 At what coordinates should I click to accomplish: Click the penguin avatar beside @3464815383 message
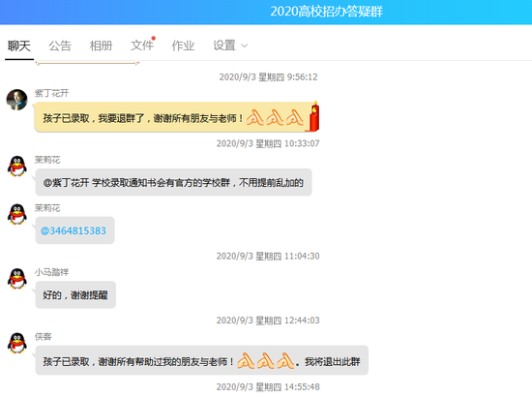pos(17,214)
